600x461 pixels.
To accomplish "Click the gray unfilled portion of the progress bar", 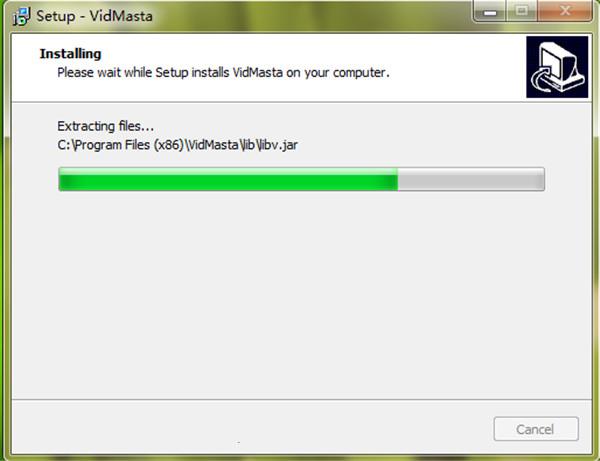I will click(x=471, y=179).
